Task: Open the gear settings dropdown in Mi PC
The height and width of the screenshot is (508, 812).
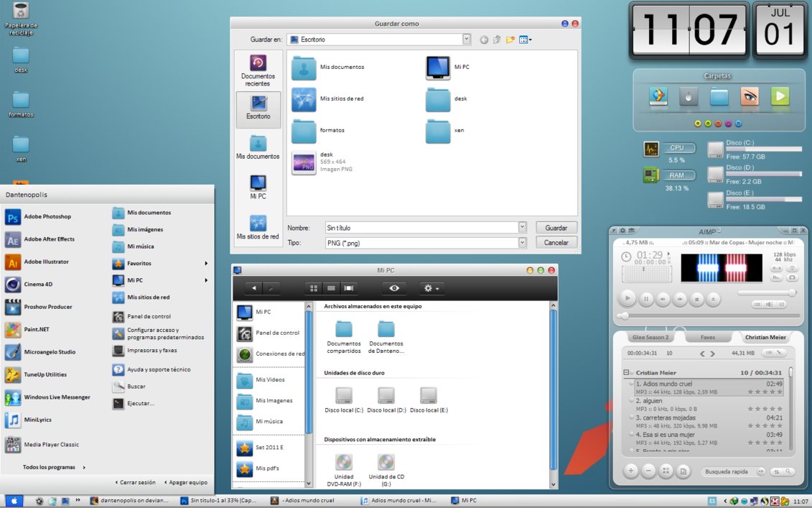Action: 432,288
